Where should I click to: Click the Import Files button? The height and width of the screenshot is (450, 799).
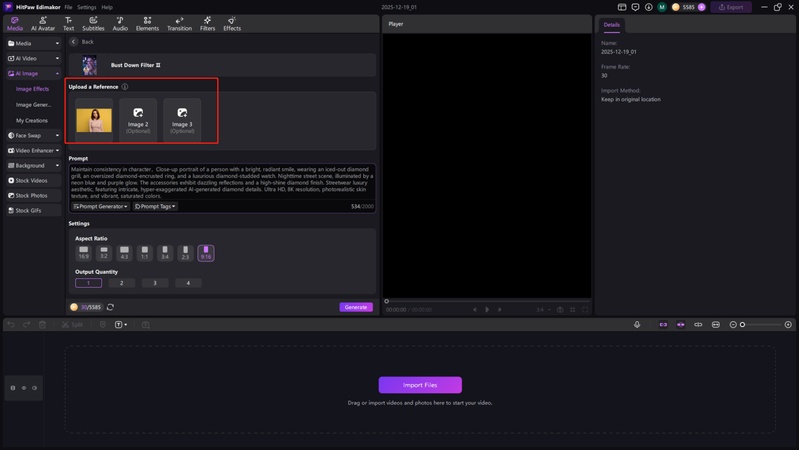pyautogui.click(x=420, y=385)
